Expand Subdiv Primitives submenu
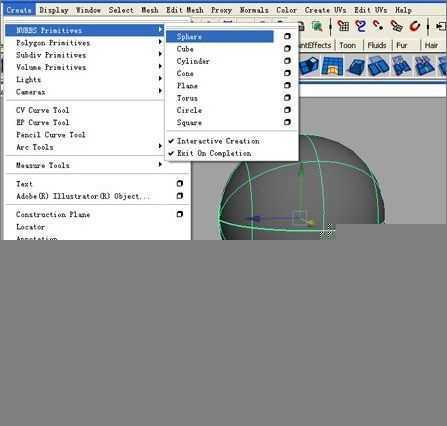 [x=85, y=55]
